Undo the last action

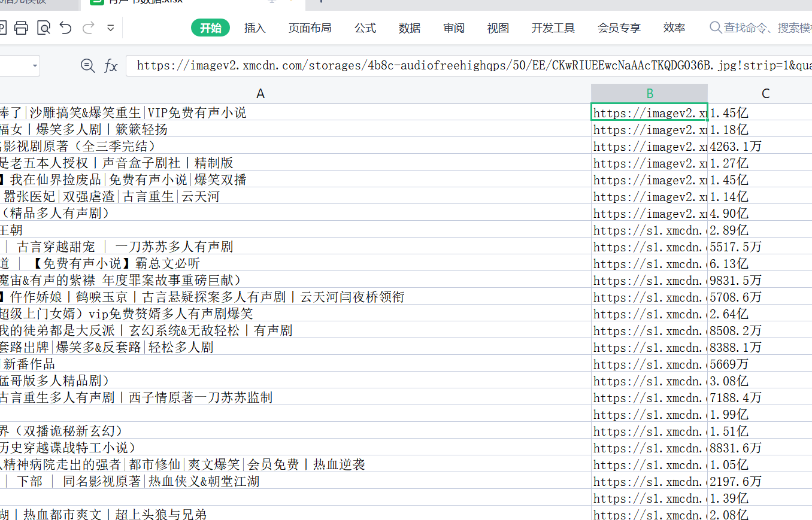point(66,28)
